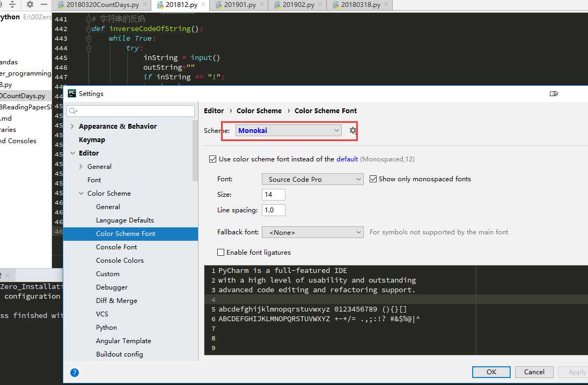Viewport: 588px width, 385px height.
Task: Enable font ligatures checkbox
Action: pyautogui.click(x=221, y=253)
